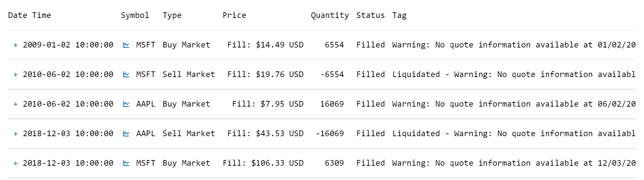Click the Quantity column header
The height and width of the screenshot is (180, 644).
pyautogui.click(x=330, y=15)
